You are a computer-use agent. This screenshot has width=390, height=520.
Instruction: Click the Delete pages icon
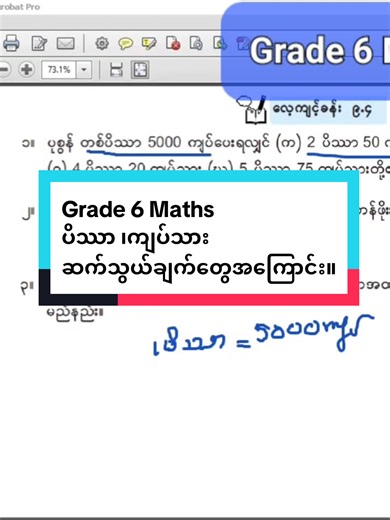[173, 43]
